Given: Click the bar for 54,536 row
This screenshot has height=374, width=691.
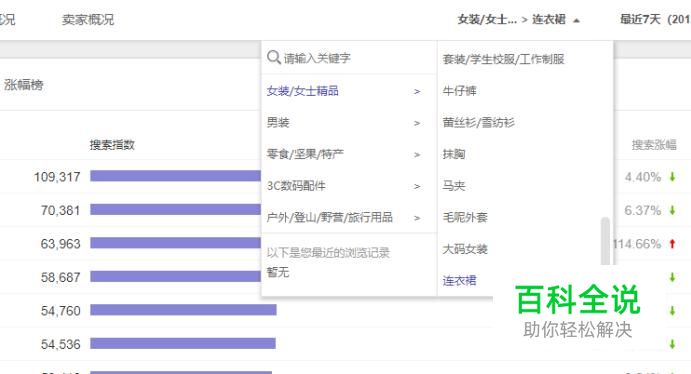Looking at the screenshot, I should coord(183,344).
